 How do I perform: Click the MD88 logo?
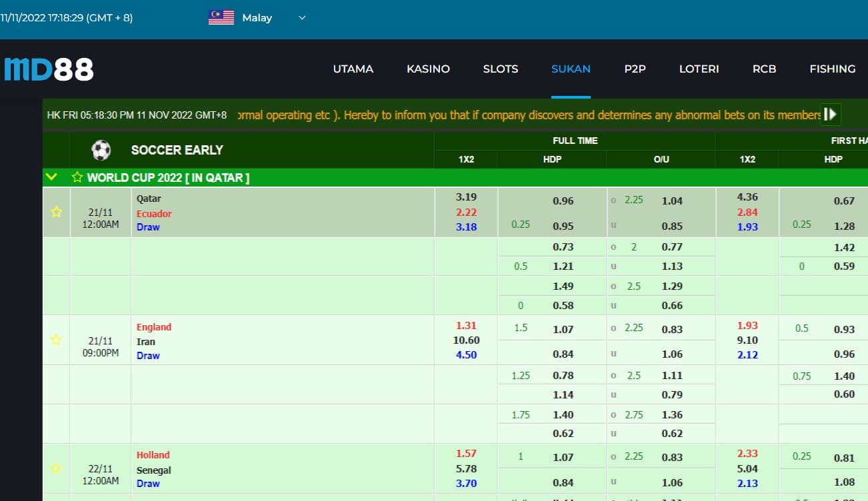49,69
